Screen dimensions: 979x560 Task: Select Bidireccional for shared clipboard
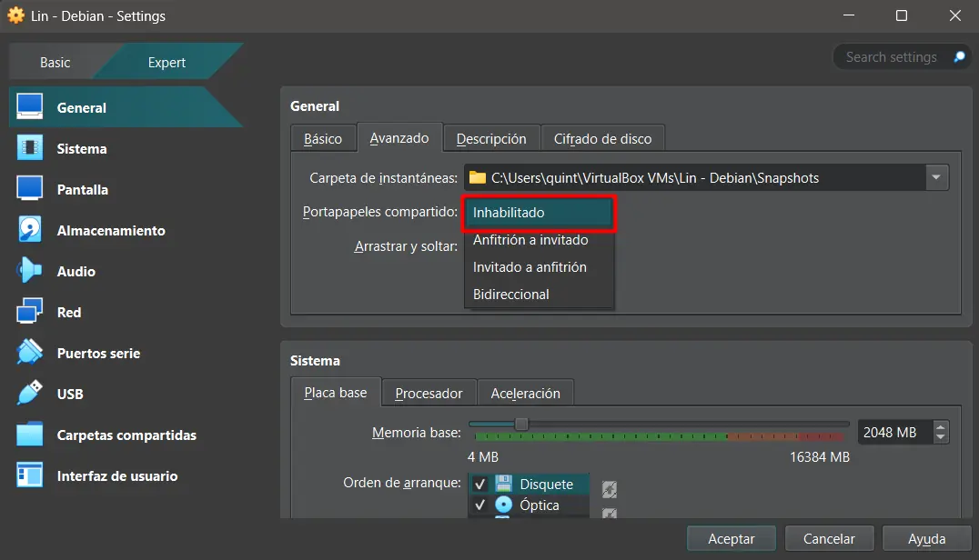pyautogui.click(x=510, y=294)
